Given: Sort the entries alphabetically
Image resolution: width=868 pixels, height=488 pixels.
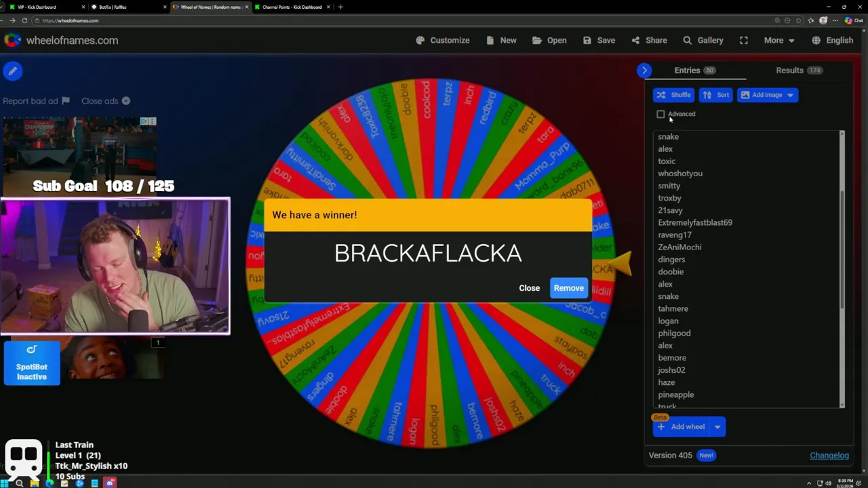Looking at the screenshot, I should [x=716, y=95].
